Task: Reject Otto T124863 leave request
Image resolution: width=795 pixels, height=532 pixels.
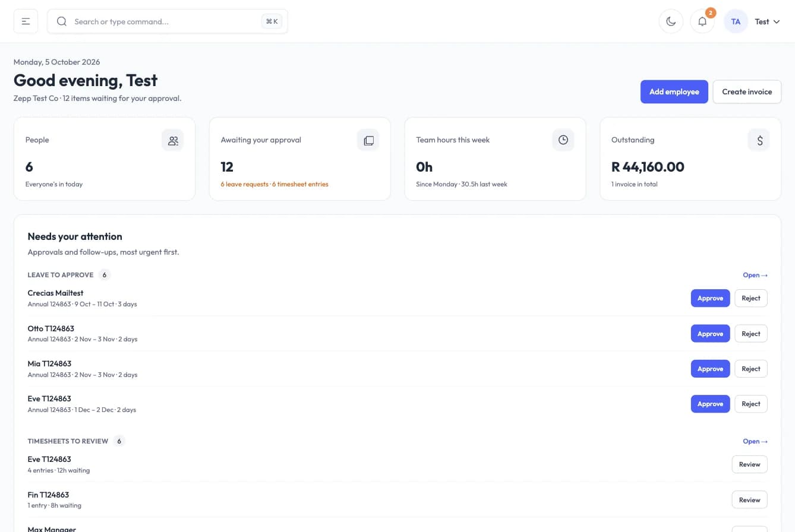Action: pos(751,334)
